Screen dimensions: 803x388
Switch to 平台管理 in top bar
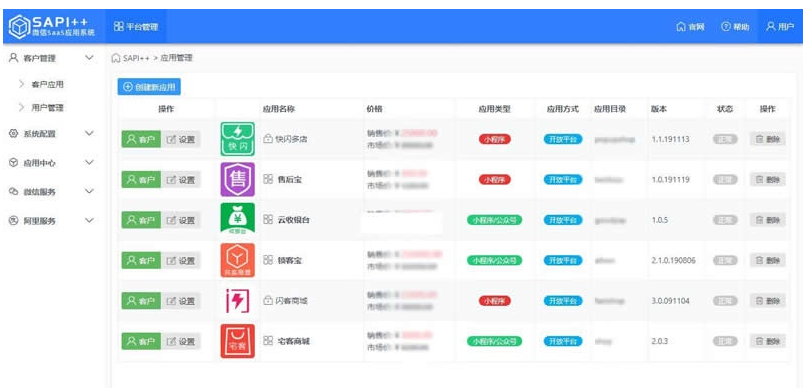point(136,27)
